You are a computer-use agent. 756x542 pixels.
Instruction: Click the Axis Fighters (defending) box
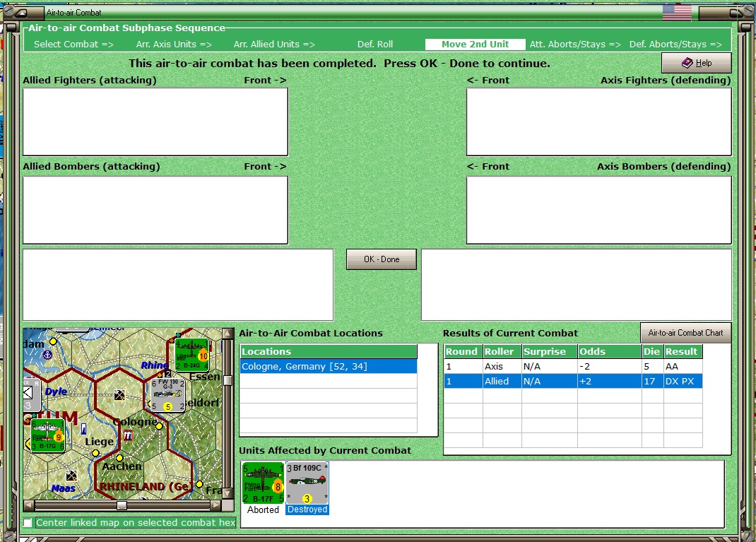point(599,122)
